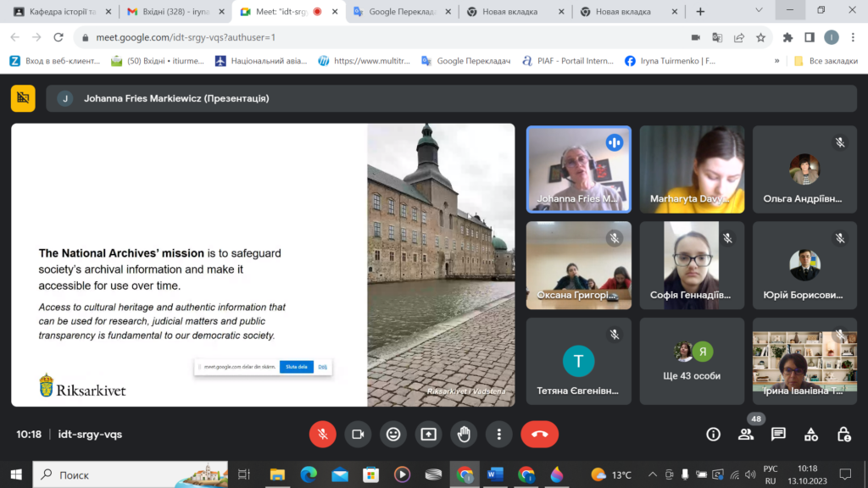This screenshot has height=488, width=868.
Task: Toggle the camera on or off
Action: [358, 434]
